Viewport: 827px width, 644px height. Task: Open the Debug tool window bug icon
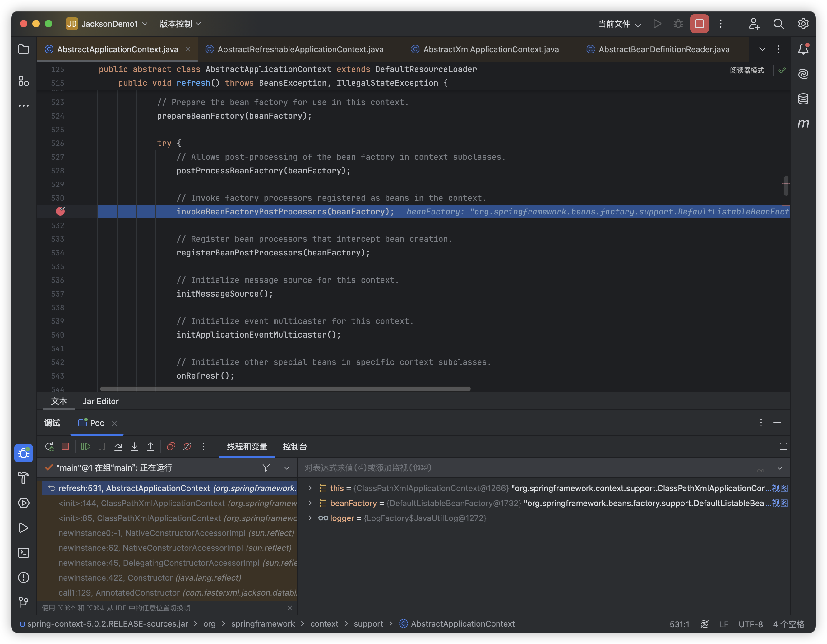(24, 453)
